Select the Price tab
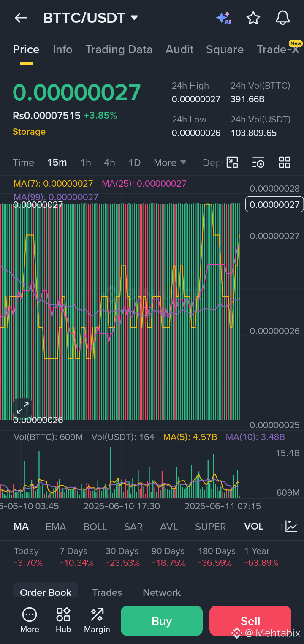Screen dimensions: 304x644 (26, 49)
